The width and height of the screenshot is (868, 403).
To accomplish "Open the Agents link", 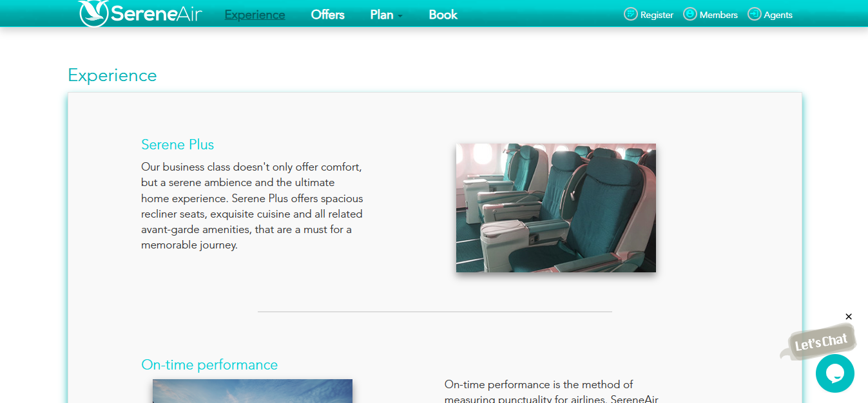I will coord(778,15).
